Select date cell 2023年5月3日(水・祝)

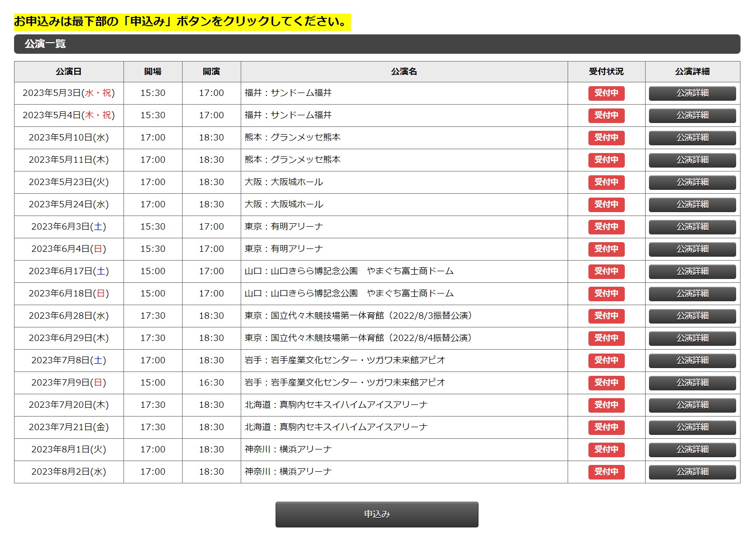[69, 93]
